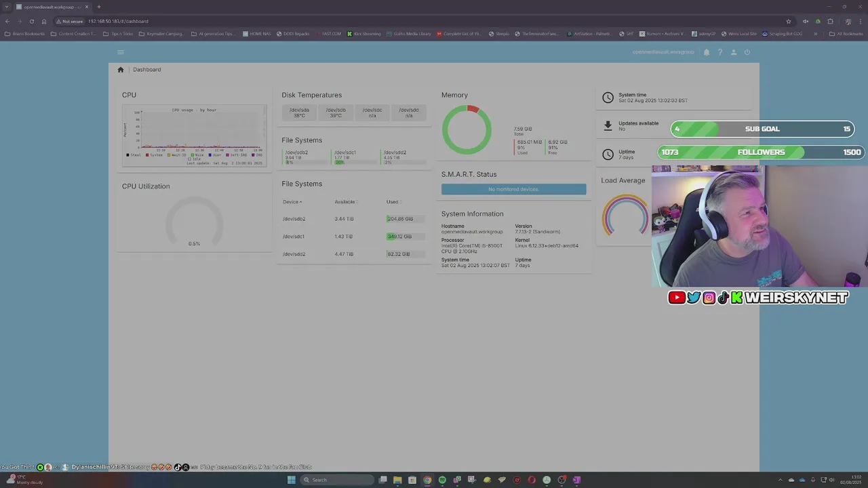868x488 pixels.
Task: Click the clock icon beside Uptime
Action: 608,155
